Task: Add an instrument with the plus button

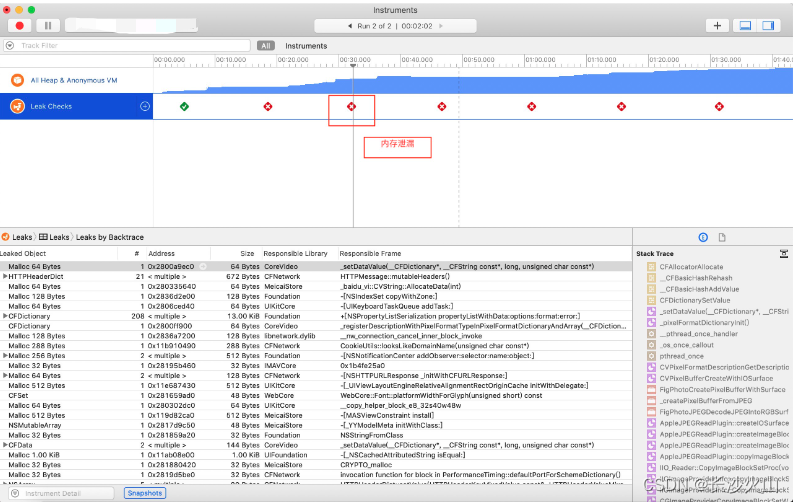Action: [717, 26]
